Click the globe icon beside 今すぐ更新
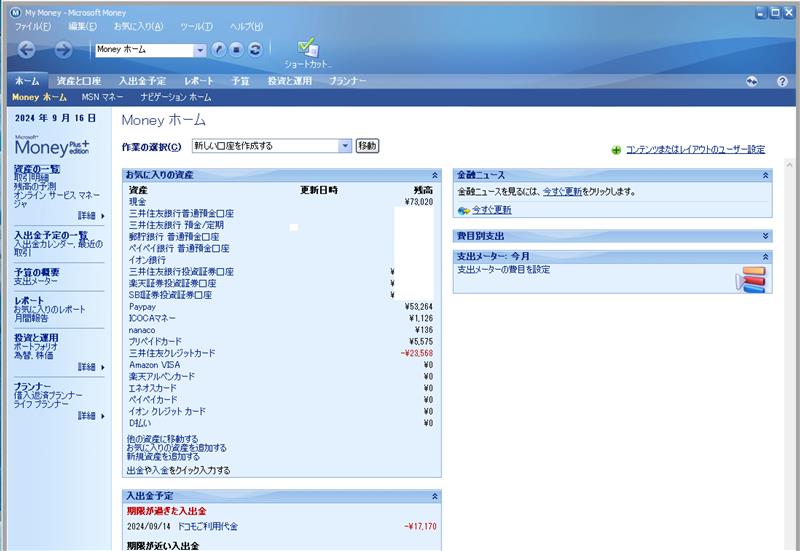The height and width of the screenshot is (551, 800). pos(463,210)
